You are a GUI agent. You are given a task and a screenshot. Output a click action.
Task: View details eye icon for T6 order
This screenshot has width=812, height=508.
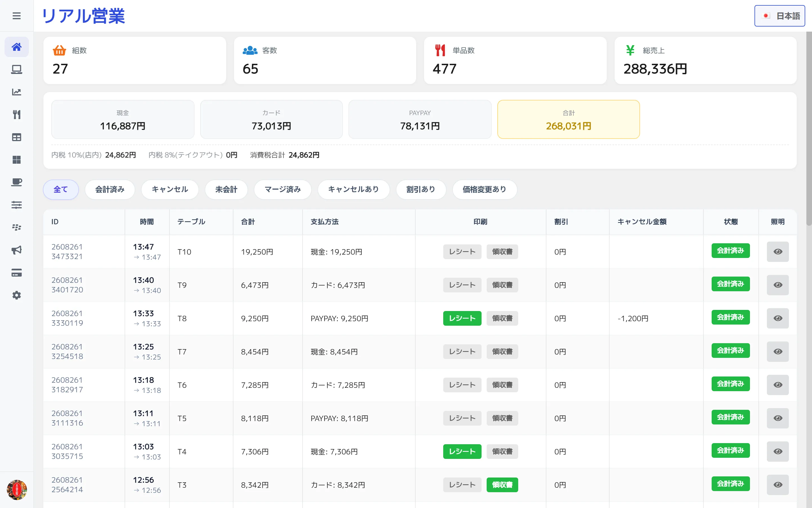pyautogui.click(x=778, y=385)
